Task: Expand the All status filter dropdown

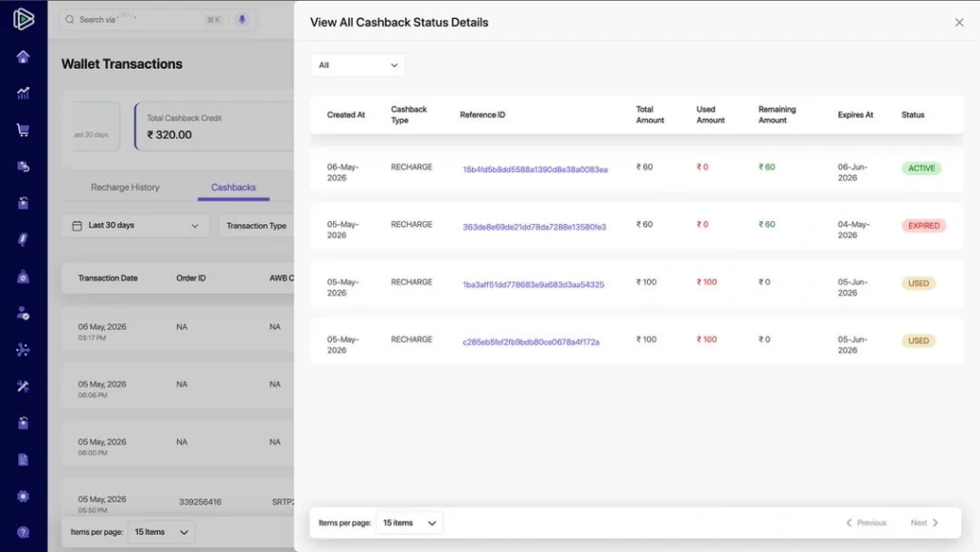Action: (x=358, y=65)
